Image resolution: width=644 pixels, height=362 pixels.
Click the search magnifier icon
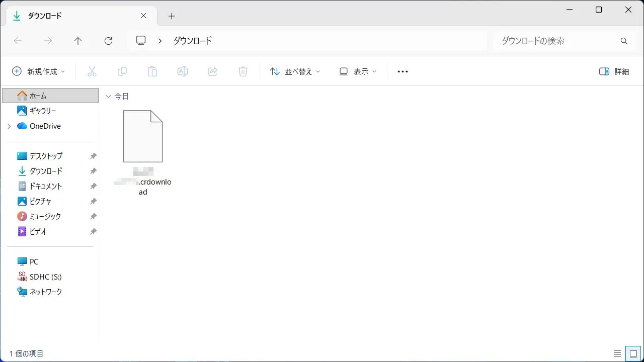624,41
